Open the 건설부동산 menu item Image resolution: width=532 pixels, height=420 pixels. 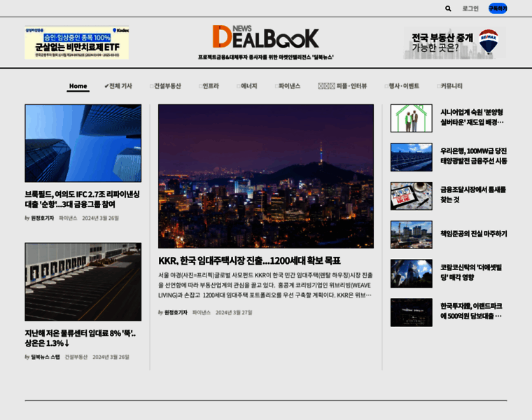point(165,86)
